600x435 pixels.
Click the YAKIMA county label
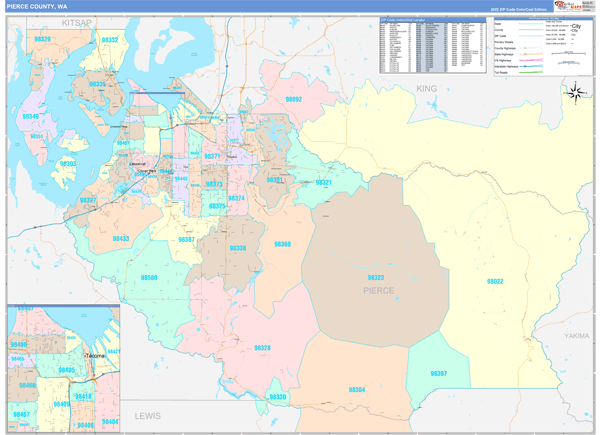pos(577,337)
